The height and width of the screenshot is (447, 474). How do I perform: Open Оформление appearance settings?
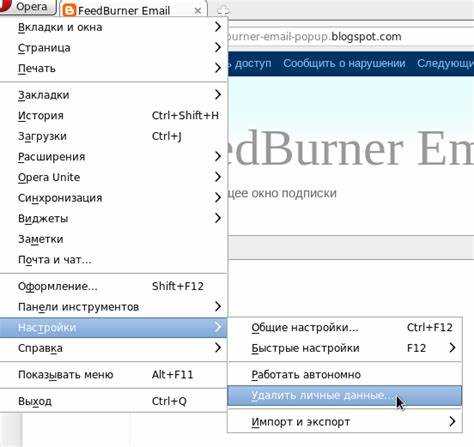pos(113,286)
